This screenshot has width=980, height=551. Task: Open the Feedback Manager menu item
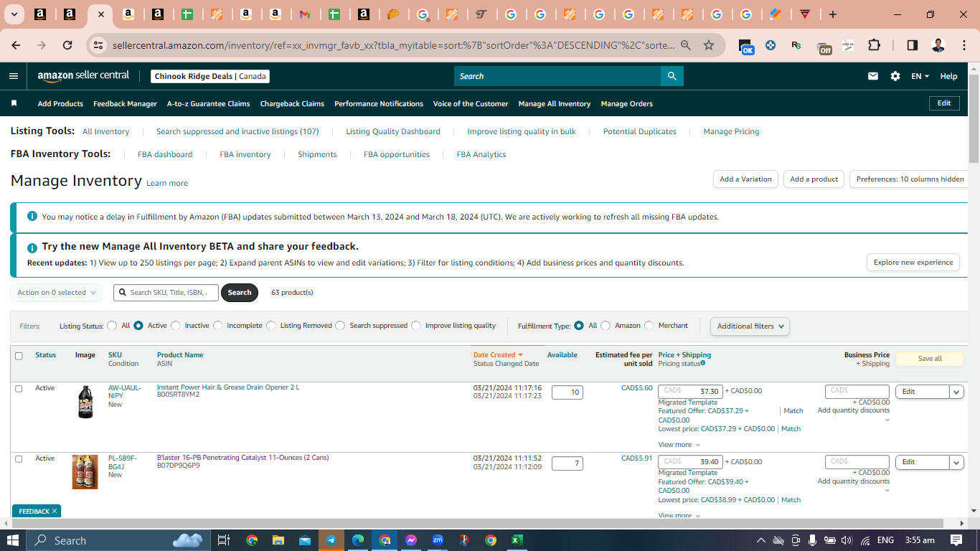(125, 104)
